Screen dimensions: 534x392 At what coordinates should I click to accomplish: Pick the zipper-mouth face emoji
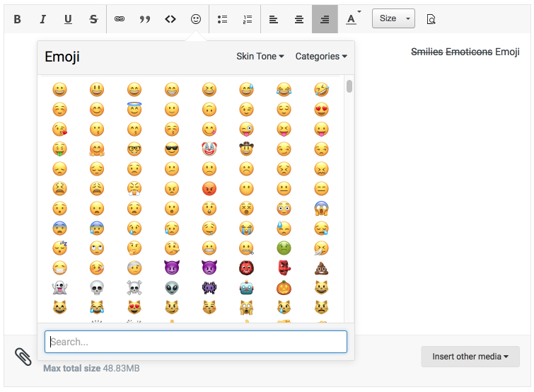click(246, 248)
